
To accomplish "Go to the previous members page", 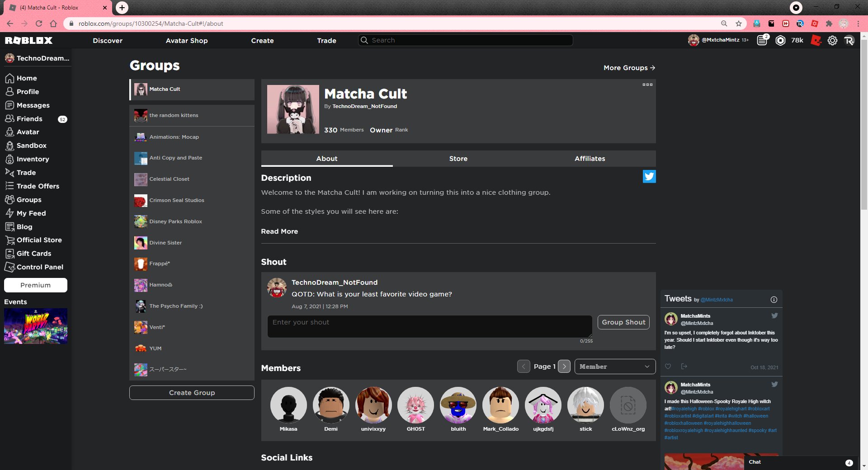I will pyautogui.click(x=524, y=367).
